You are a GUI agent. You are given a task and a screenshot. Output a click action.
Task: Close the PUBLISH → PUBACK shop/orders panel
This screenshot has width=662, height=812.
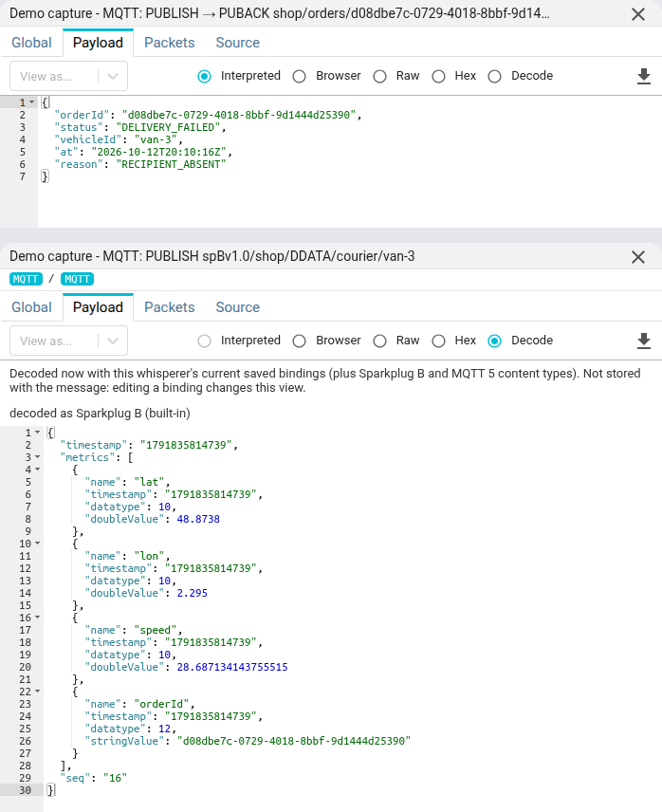638,14
